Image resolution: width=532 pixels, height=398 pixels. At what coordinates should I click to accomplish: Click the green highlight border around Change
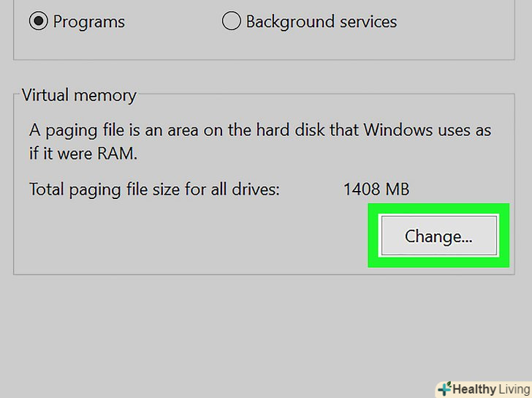coord(374,236)
